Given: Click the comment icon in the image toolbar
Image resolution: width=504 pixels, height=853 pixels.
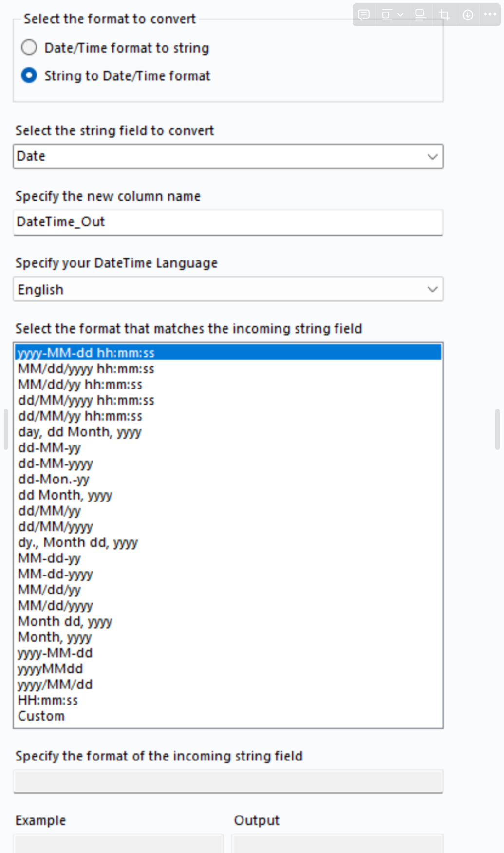Looking at the screenshot, I should [x=363, y=15].
